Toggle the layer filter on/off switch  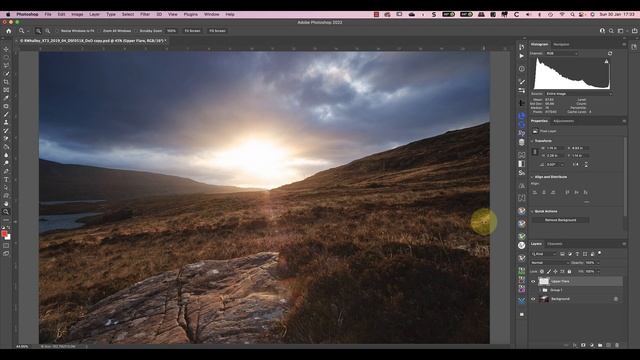point(600,253)
